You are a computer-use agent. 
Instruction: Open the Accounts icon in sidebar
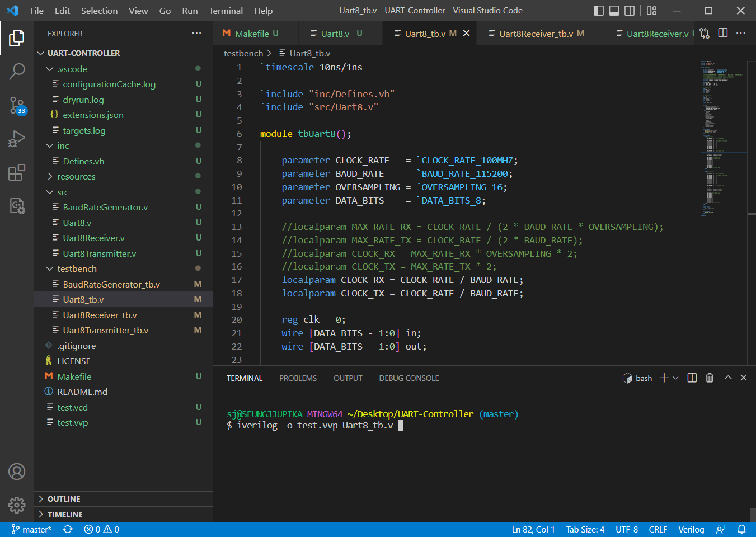tap(17, 472)
